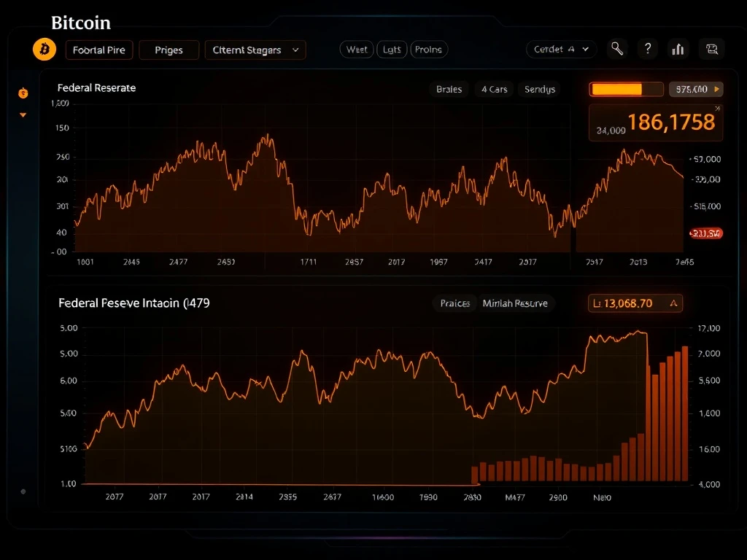Screen dimensions: 747x560
Task: Click the Federal Peseve Intaoin chart title
Action: [134, 303]
